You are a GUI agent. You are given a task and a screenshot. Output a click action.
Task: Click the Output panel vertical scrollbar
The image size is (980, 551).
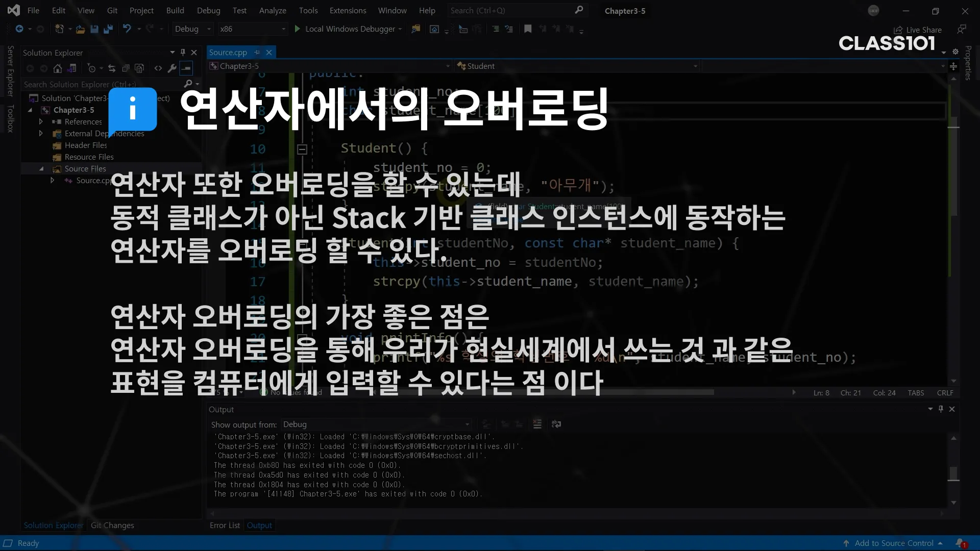coord(953,472)
